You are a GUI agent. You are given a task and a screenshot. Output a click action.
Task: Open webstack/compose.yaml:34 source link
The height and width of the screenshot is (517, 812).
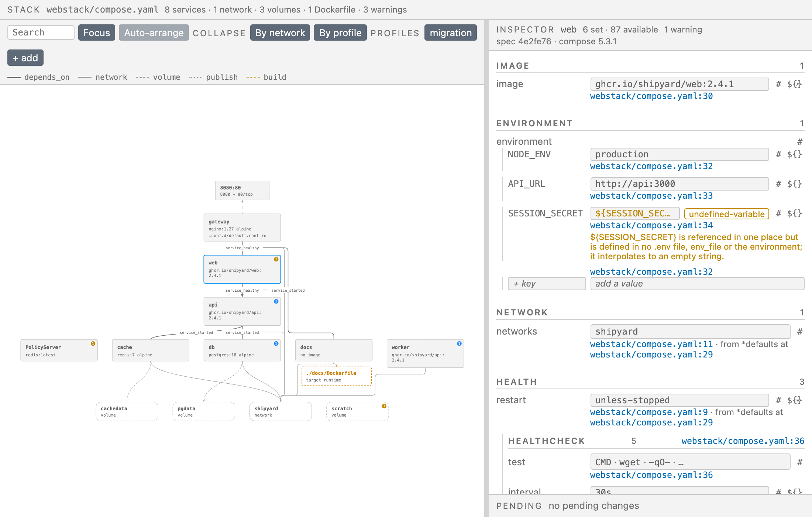point(651,225)
